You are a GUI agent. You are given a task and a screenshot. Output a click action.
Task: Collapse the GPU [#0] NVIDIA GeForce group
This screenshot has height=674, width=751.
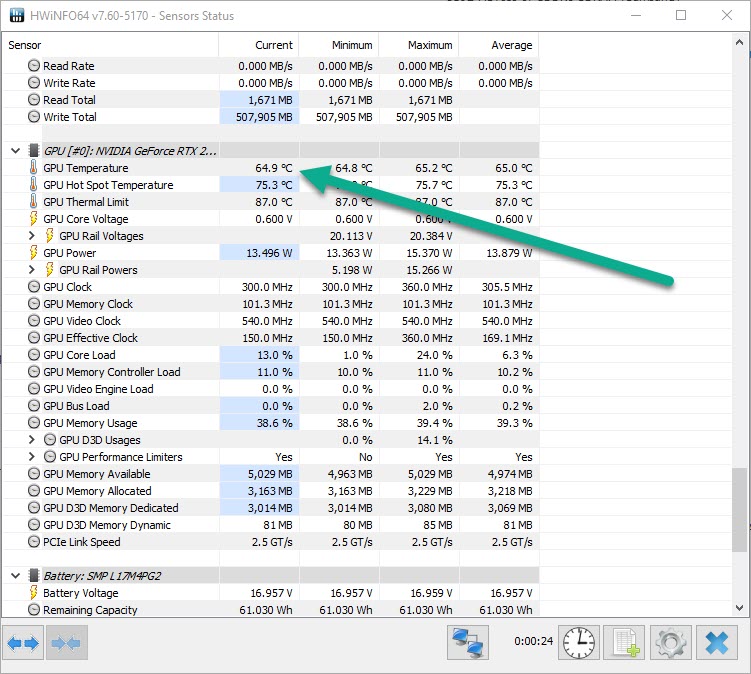(15, 151)
